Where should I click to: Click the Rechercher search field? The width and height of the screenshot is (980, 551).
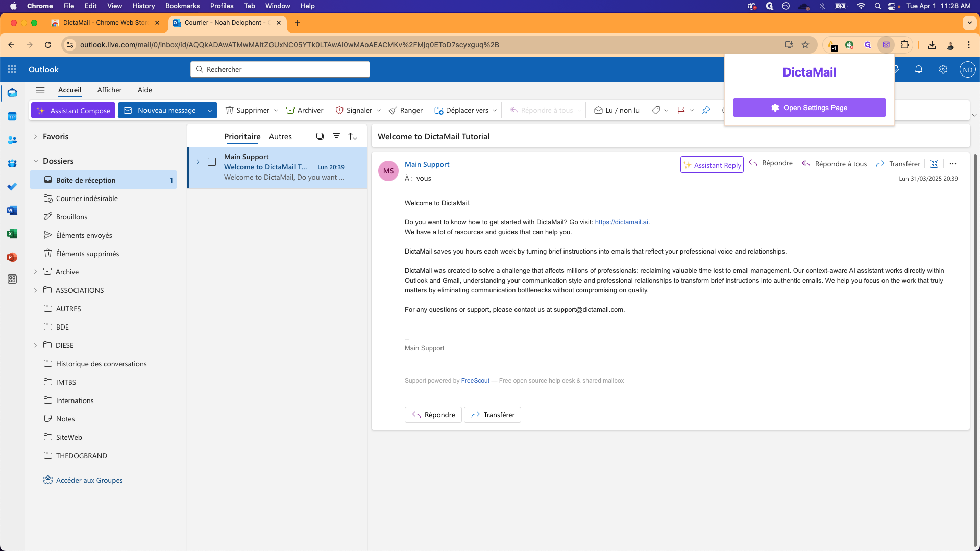coord(281,69)
